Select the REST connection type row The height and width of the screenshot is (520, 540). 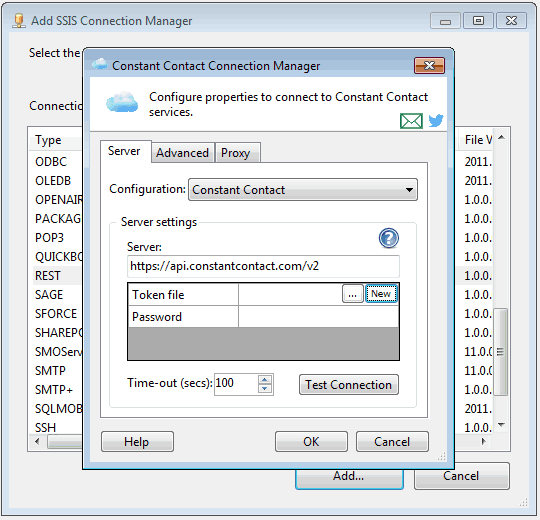pyautogui.click(x=48, y=276)
